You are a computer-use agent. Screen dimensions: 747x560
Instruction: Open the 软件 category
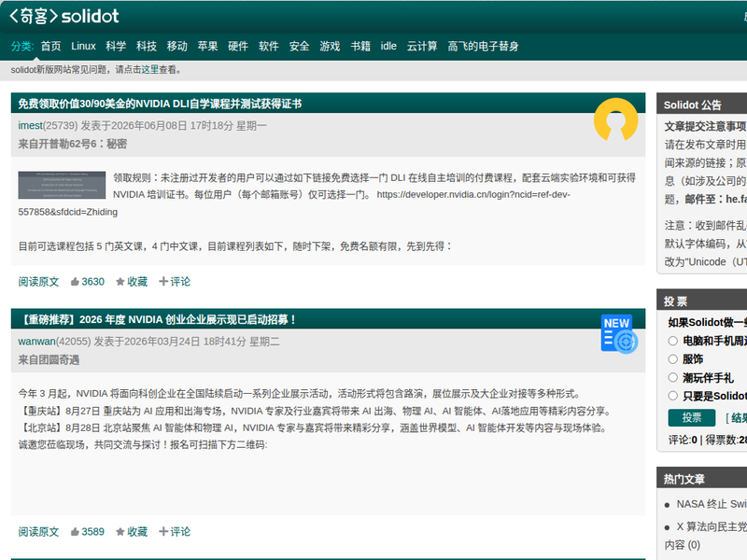point(269,46)
